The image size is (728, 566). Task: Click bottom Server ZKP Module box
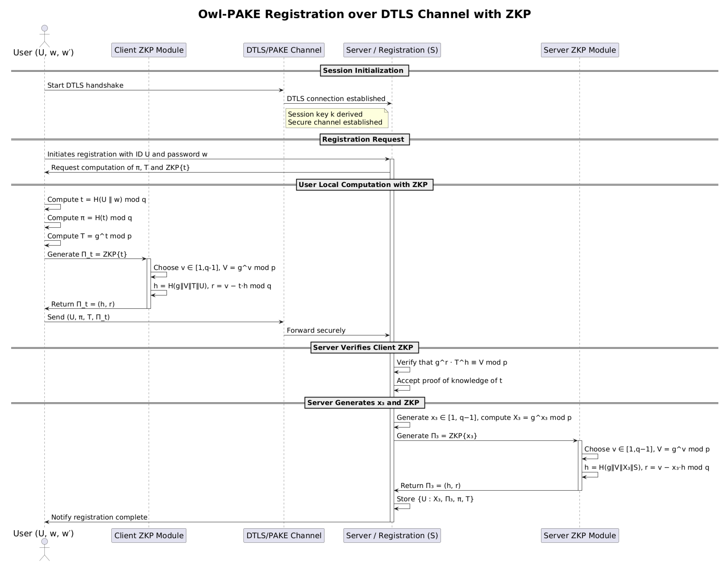579,535
